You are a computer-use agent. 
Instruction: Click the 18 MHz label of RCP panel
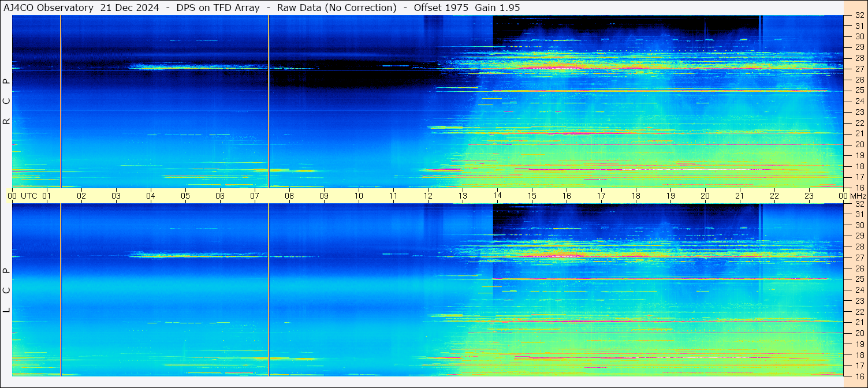pos(859,166)
